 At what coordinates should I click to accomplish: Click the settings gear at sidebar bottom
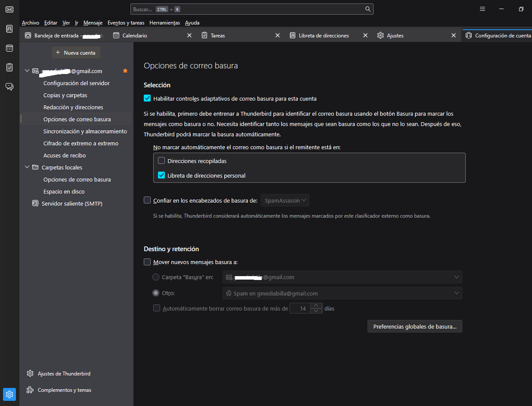pos(9,394)
